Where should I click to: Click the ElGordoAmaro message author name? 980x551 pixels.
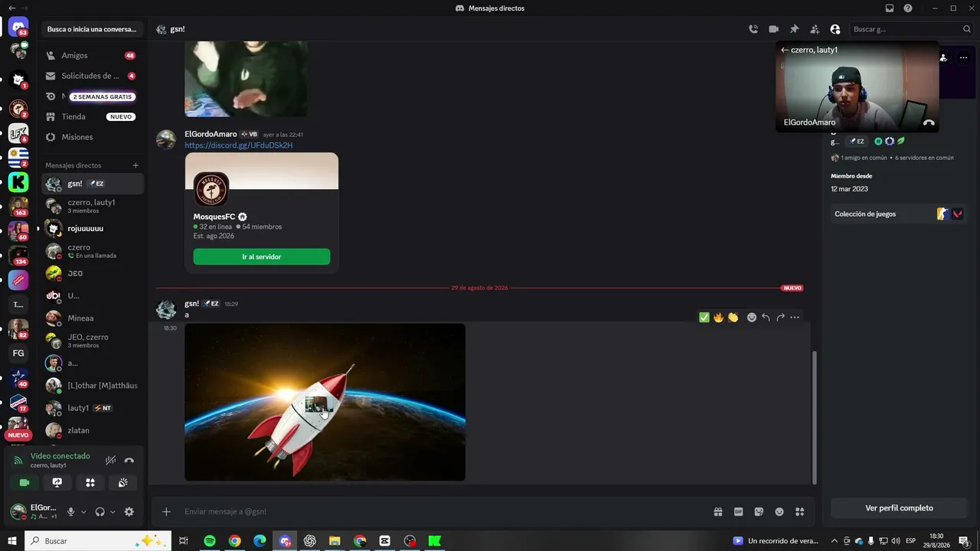pyautogui.click(x=211, y=134)
